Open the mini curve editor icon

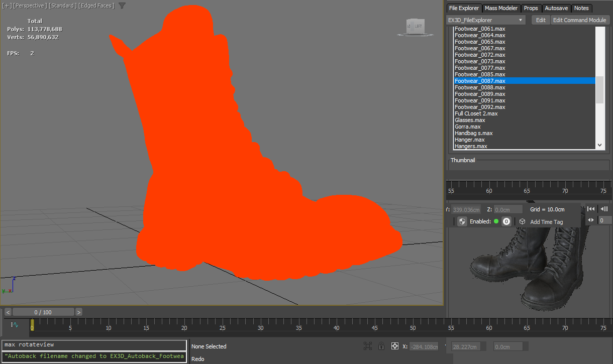15,325
